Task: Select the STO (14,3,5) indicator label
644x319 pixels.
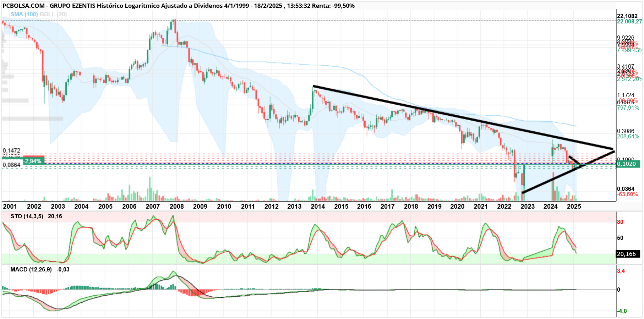Action: (x=27, y=216)
